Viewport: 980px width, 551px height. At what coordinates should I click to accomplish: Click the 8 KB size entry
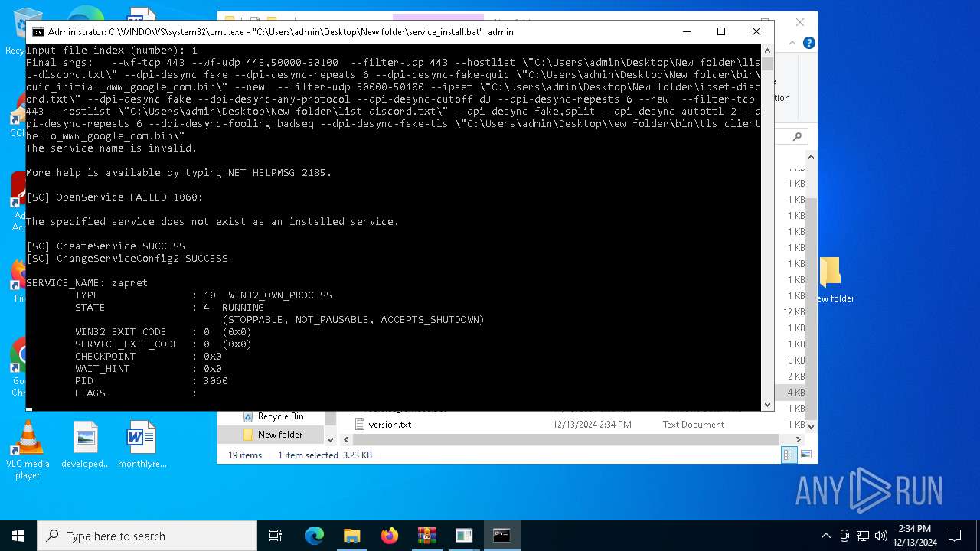click(x=796, y=360)
